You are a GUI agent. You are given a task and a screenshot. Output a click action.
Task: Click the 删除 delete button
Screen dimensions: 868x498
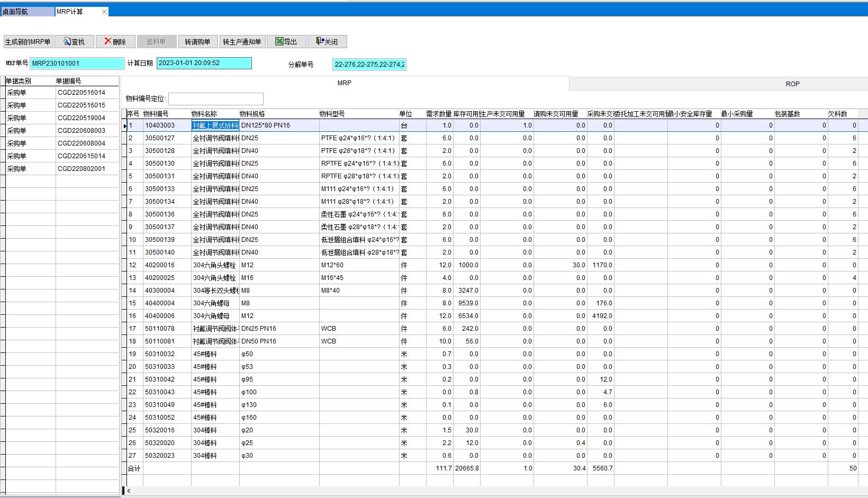click(115, 42)
